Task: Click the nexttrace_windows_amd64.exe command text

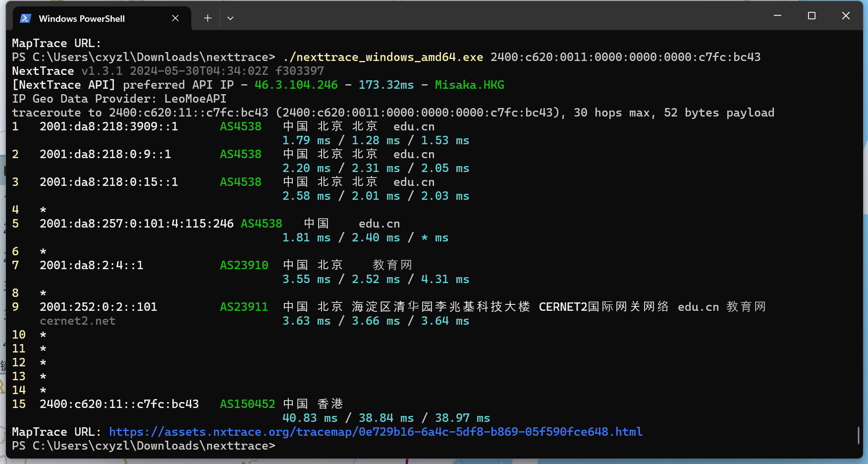Action: (382, 57)
